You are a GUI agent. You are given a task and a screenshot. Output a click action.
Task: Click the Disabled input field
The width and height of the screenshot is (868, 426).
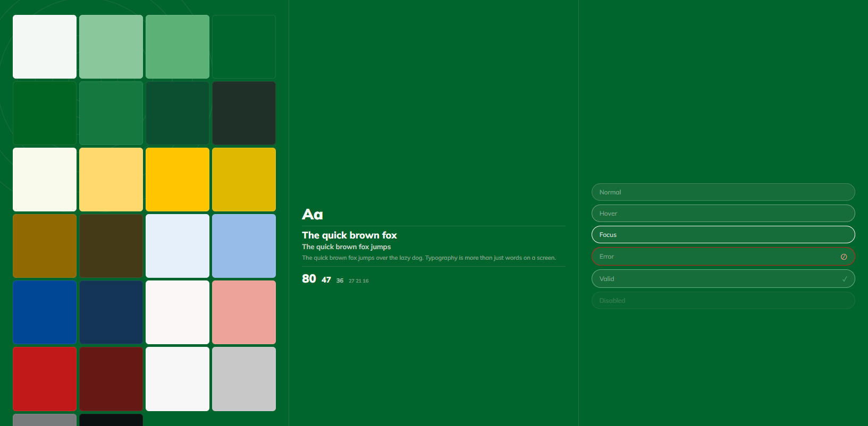click(723, 301)
